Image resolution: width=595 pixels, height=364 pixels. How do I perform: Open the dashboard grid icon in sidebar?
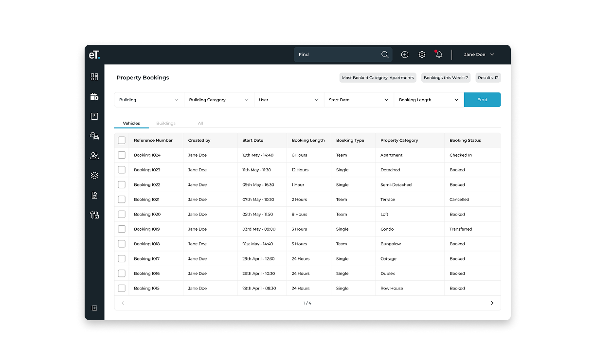pyautogui.click(x=94, y=77)
